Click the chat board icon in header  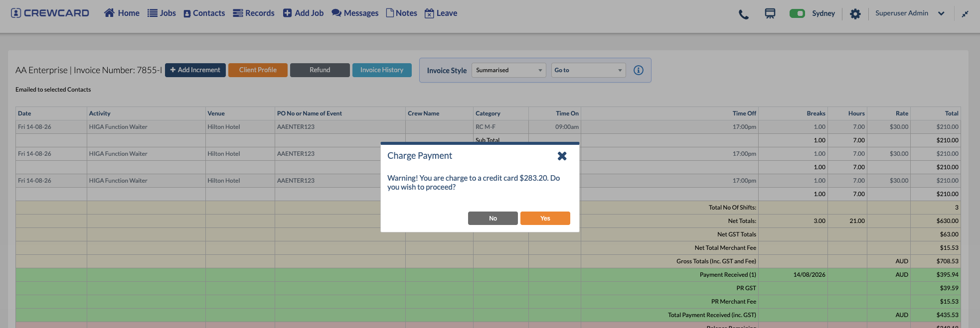(770, 13)
